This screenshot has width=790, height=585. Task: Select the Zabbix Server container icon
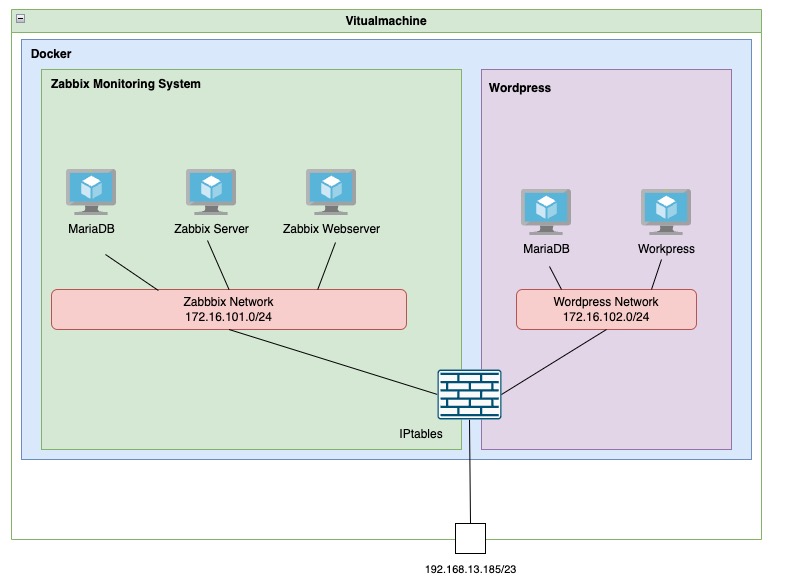[x=211, y=192]
